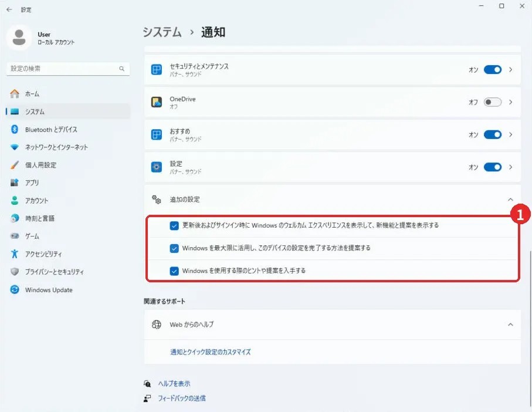
Task: Click the search magnifier icon
Action: tap(121, 69)
